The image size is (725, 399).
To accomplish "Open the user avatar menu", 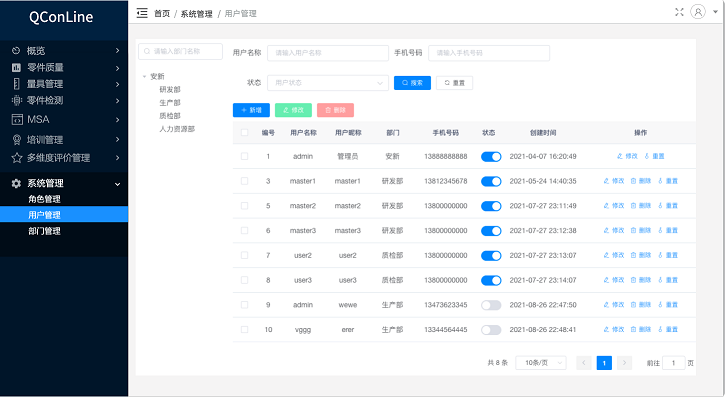I will [698, 12].
